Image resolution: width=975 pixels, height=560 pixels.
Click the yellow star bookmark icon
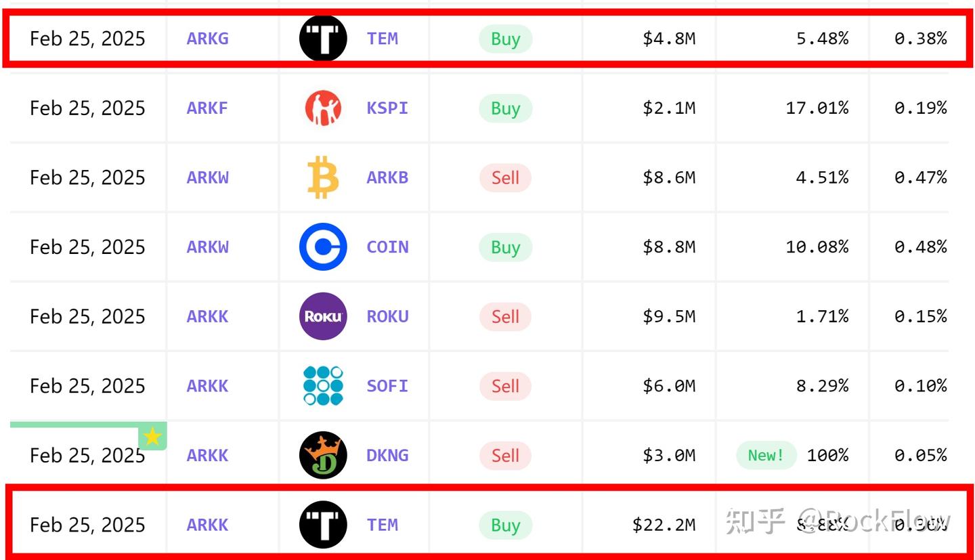pos(152,437)
